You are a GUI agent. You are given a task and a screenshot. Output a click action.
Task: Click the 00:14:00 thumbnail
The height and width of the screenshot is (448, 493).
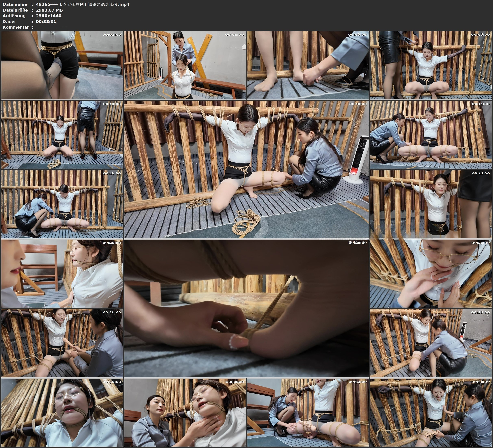(431, 134)
